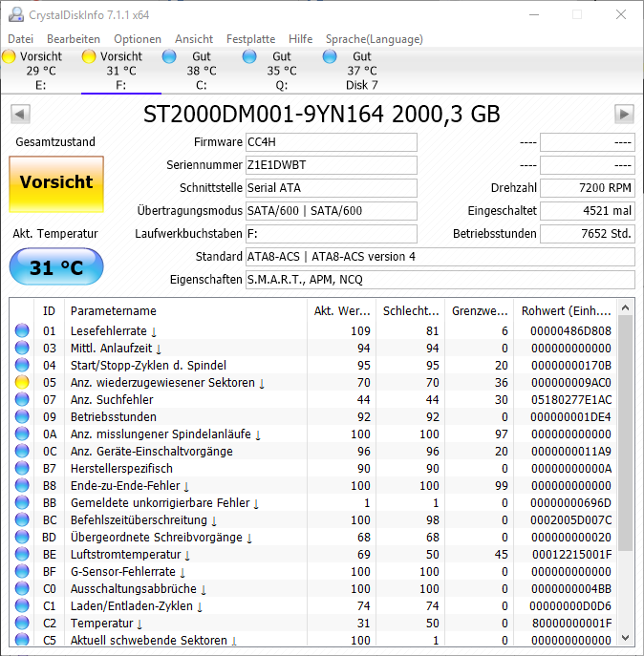This screenshot has width=644, height=656.
Task: Open the Bearbeiten menu
Action: click(74, 39)
